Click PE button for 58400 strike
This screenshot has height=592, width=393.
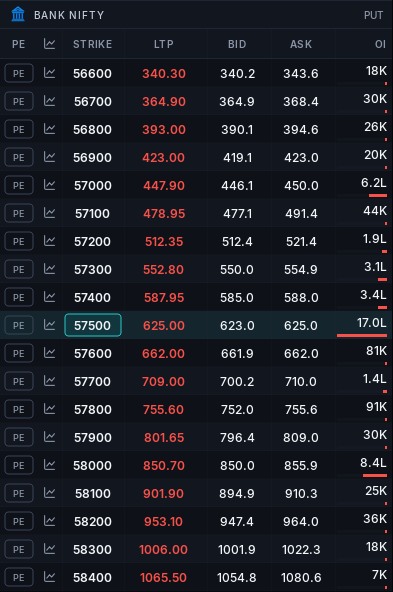click(x=19, y=577)
